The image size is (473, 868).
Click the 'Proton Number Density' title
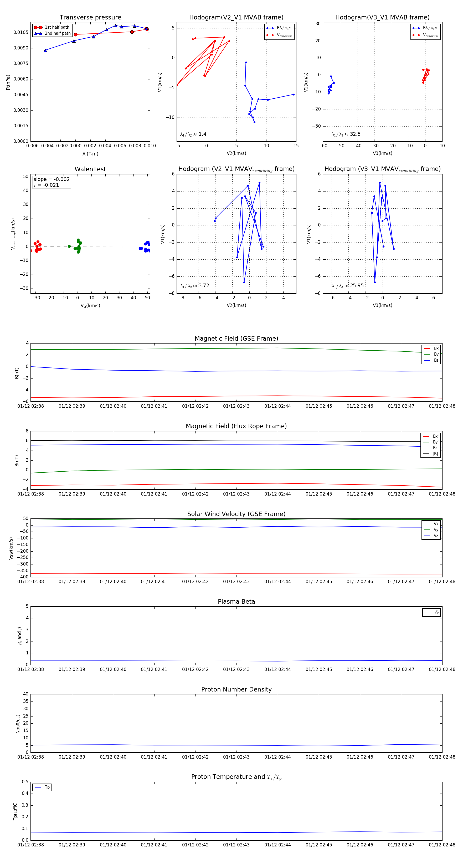tap(236, 689)
